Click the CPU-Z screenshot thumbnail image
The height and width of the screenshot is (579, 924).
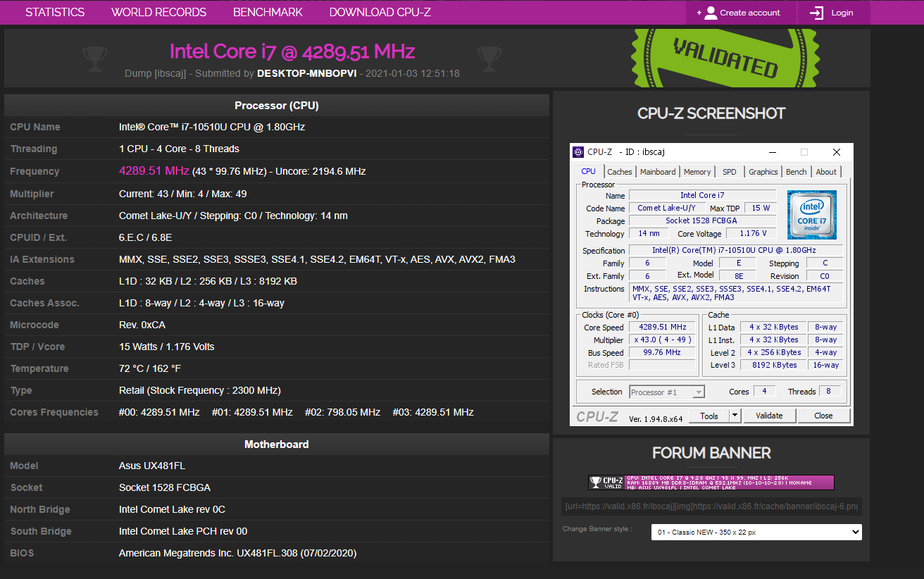[711, 285]
